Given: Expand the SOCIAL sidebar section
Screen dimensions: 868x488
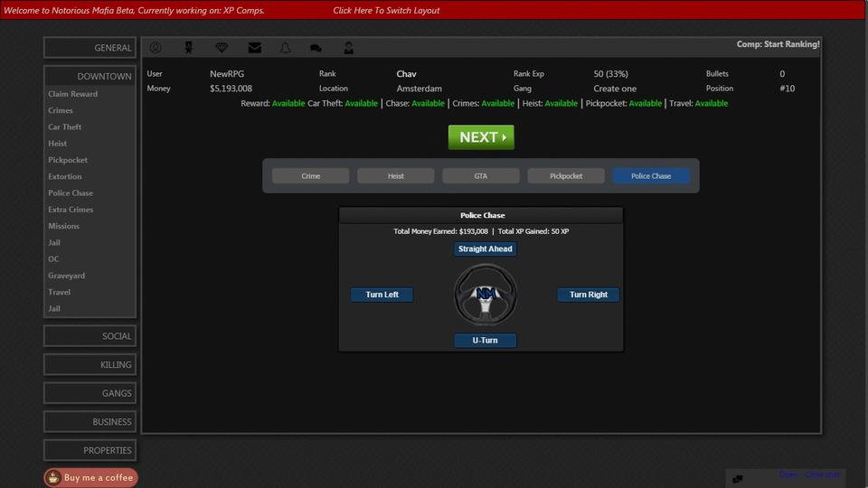Looking at the screenshot, I should [x=90, y=336].
